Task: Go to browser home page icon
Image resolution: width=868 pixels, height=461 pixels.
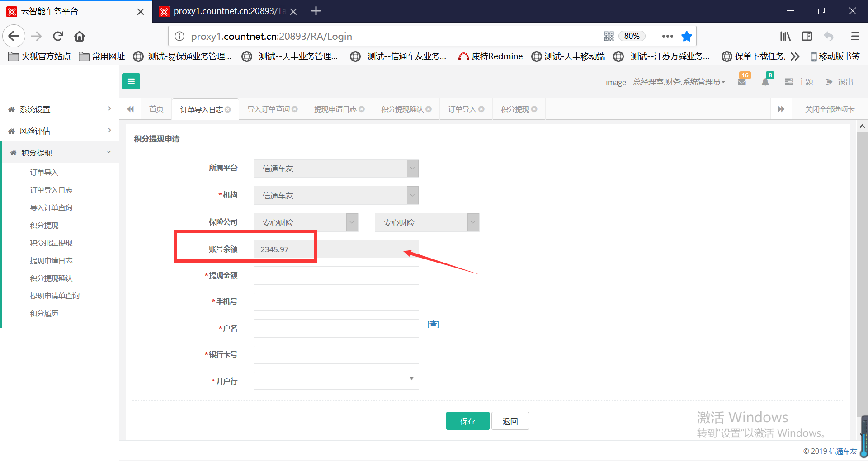Action: click(x=80, y=36)
